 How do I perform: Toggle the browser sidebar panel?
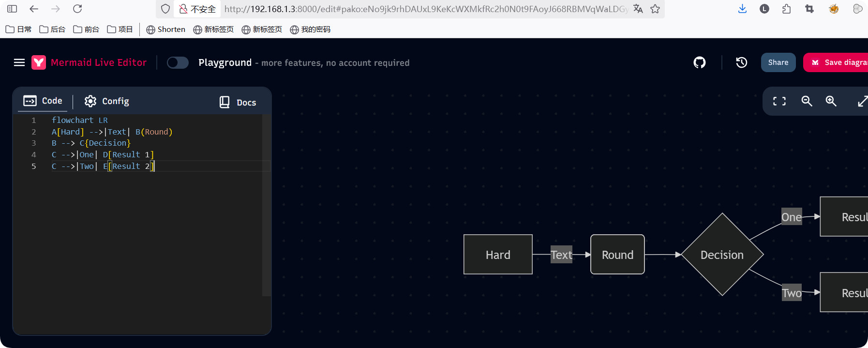(12, 9)
